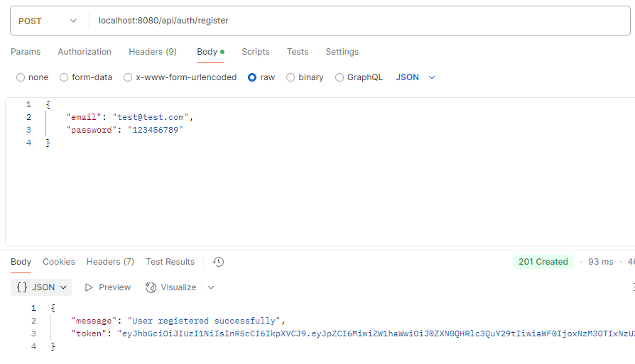
Task: Open the Test Results tab
Action: [x=170, y=262]
